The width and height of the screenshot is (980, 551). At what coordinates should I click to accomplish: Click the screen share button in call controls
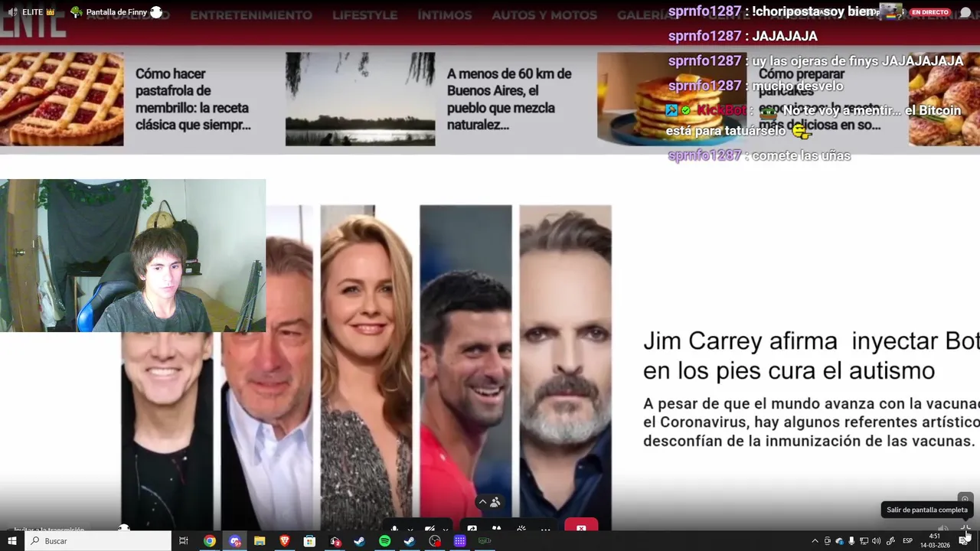point(472,527)
